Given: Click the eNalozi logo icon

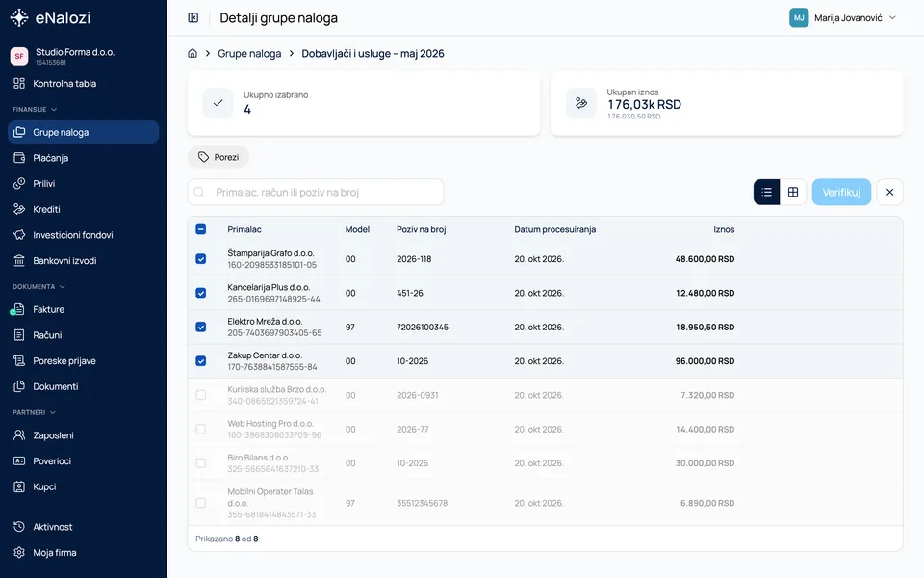Looking at the screenshot, I should pyautogui.click(x=19, y=17).
